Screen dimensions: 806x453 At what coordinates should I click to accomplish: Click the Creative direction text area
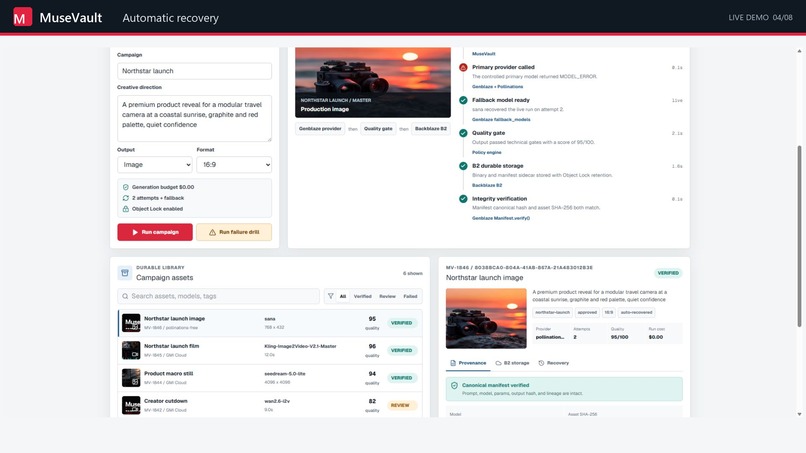194,118
